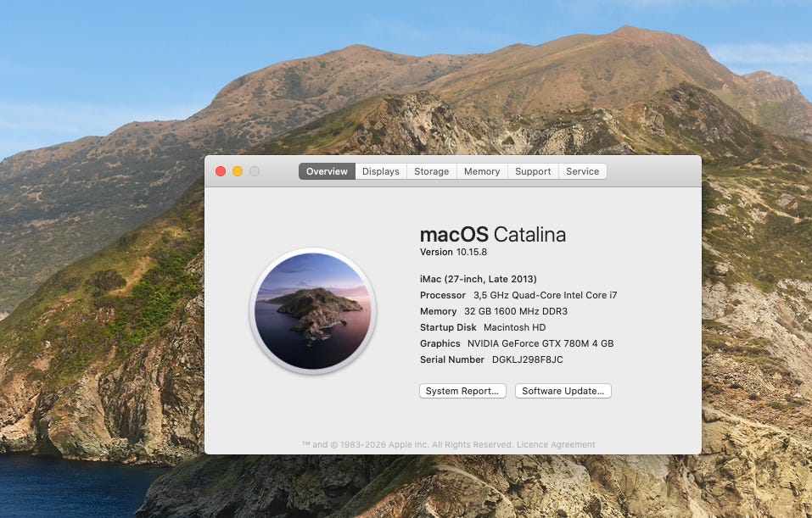Close the About This Mac window
The image size is (812, 518).
pos(221,171)
